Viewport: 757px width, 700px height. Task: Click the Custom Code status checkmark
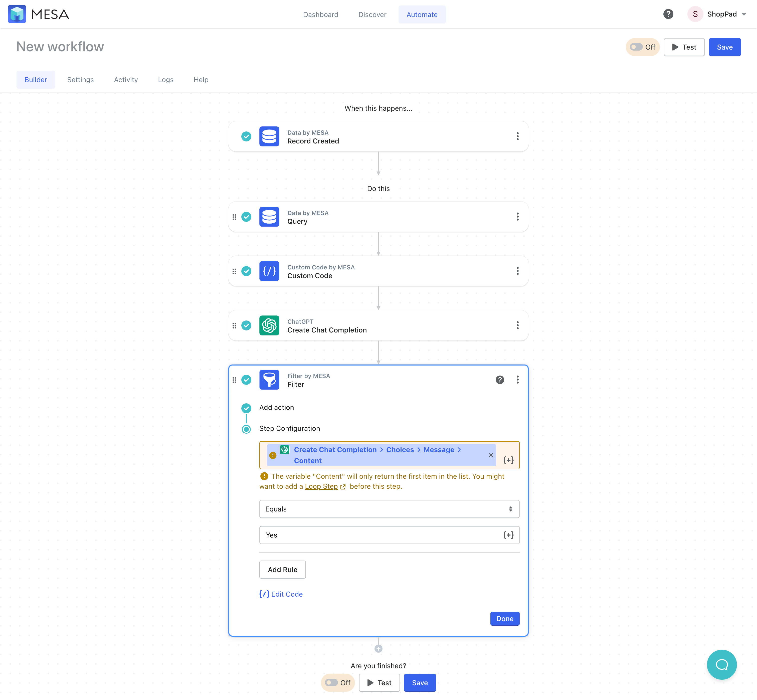point(246,271)
